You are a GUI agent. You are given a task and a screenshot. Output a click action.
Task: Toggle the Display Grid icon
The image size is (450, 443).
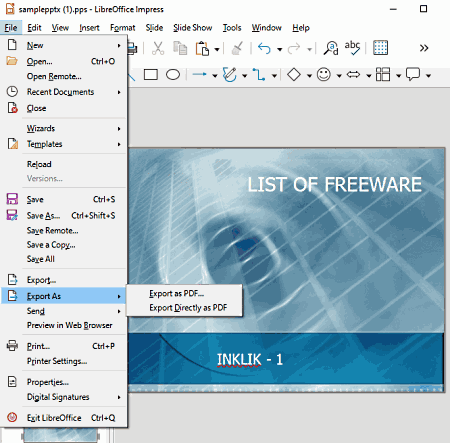coord(380,48)
